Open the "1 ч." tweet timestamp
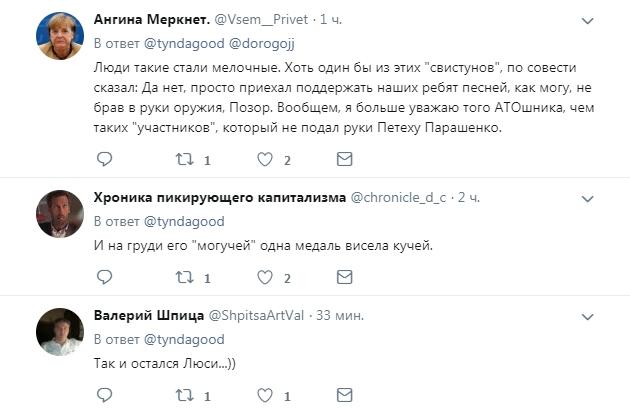 330,19
